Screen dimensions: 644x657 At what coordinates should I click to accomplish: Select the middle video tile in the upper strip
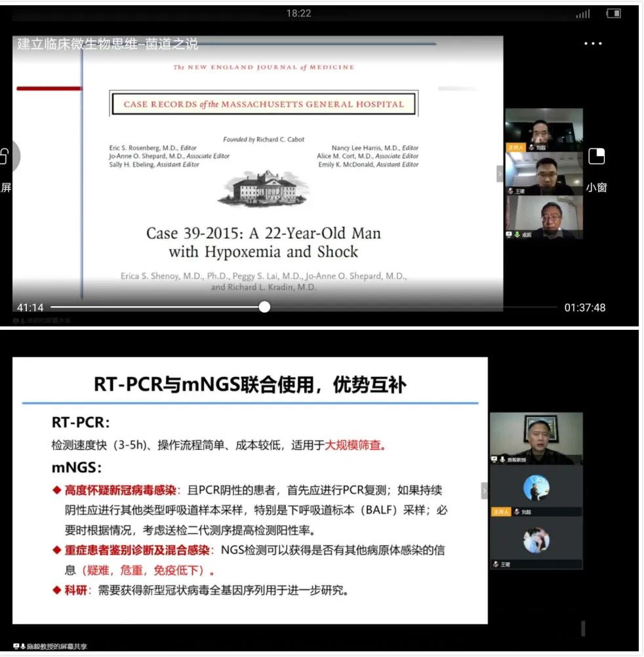tap(544, 174)
